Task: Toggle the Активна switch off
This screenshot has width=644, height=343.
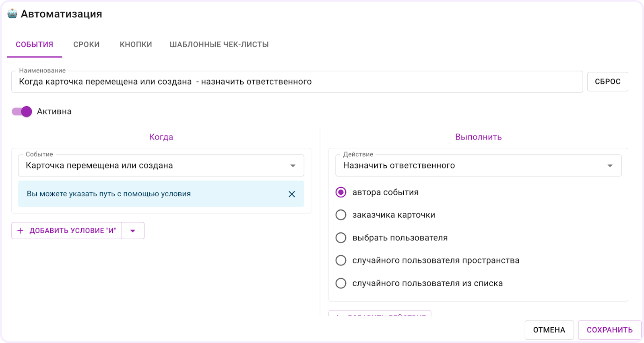Action: [22, 111]
